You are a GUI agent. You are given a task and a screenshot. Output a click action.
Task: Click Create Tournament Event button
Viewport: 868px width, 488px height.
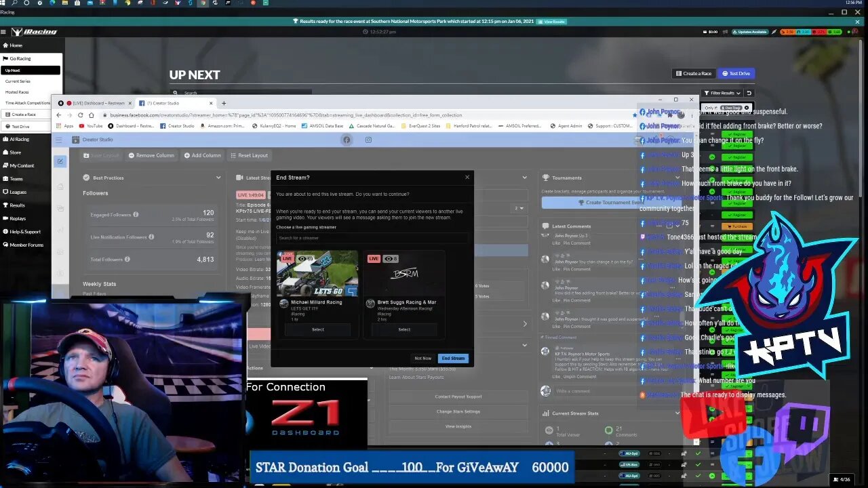coord(610,203)
